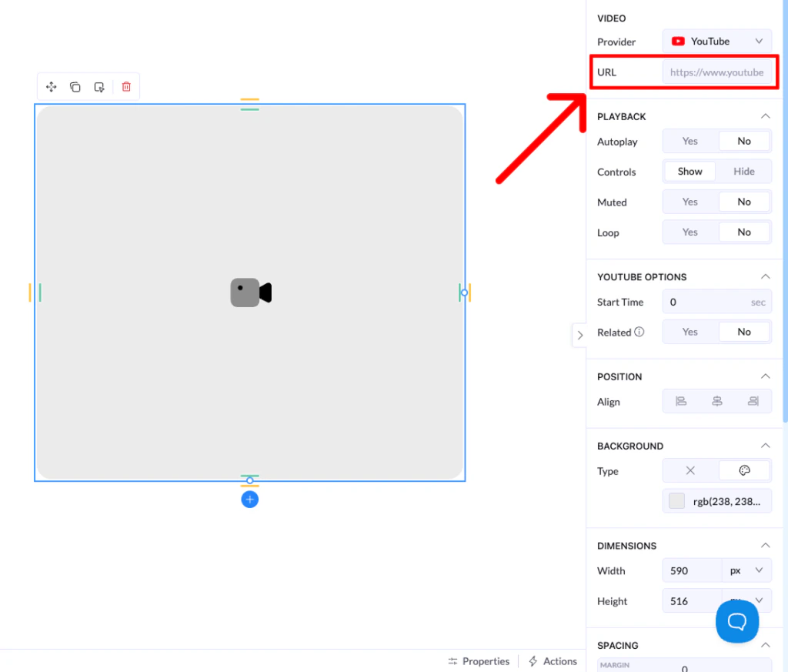Switch to the Actions tab

(553, 661)
